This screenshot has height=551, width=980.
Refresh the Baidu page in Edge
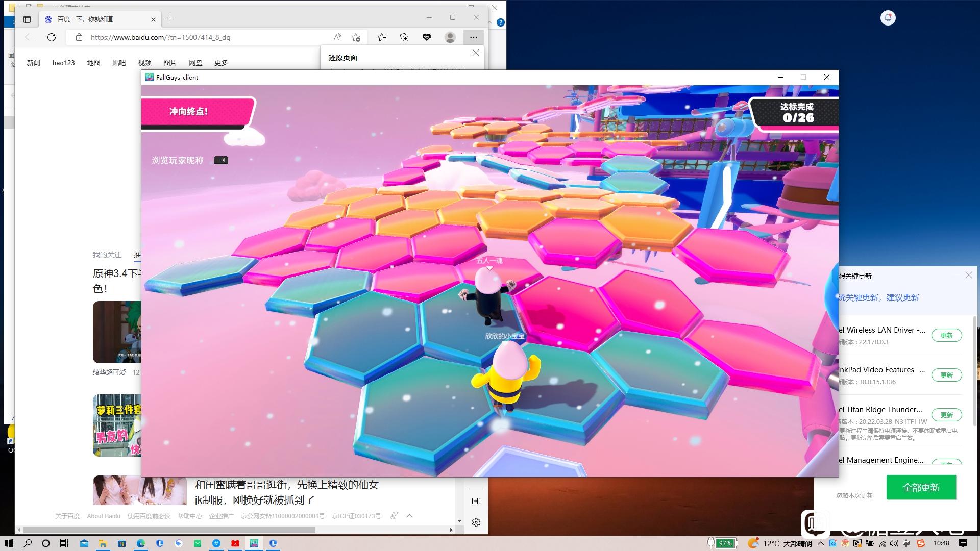click(x=52, y=37)
